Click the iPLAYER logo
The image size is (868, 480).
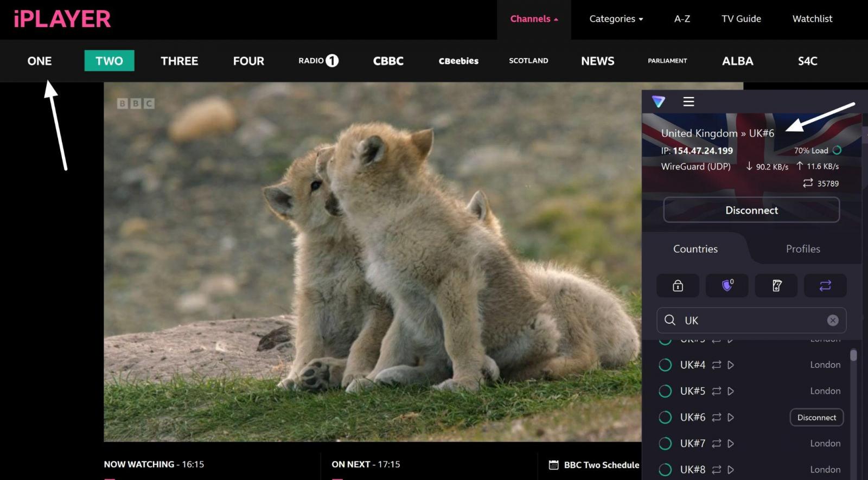click(x=62, y=19)
